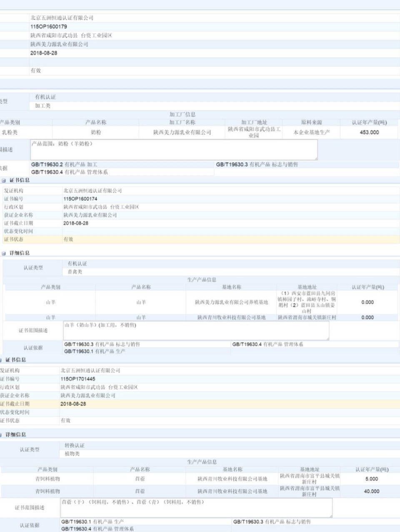Click the 产品范围：奶粉（羊奶粉） text area
This screenshot has height=532, width=400.
174,150
